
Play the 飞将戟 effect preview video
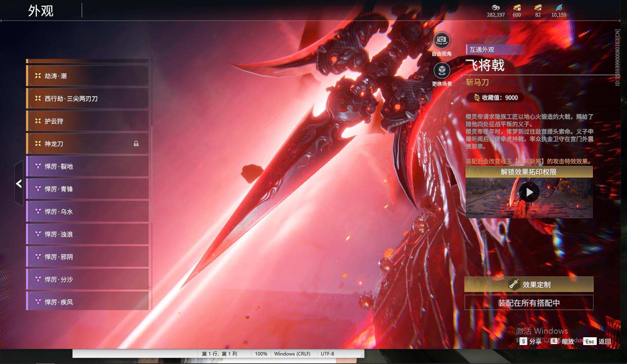[x=529, y=192]
